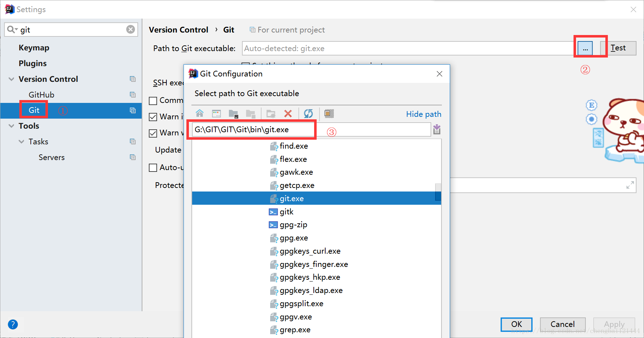
Task: Jump to the project directory icon
Action: tap(234, 114)
